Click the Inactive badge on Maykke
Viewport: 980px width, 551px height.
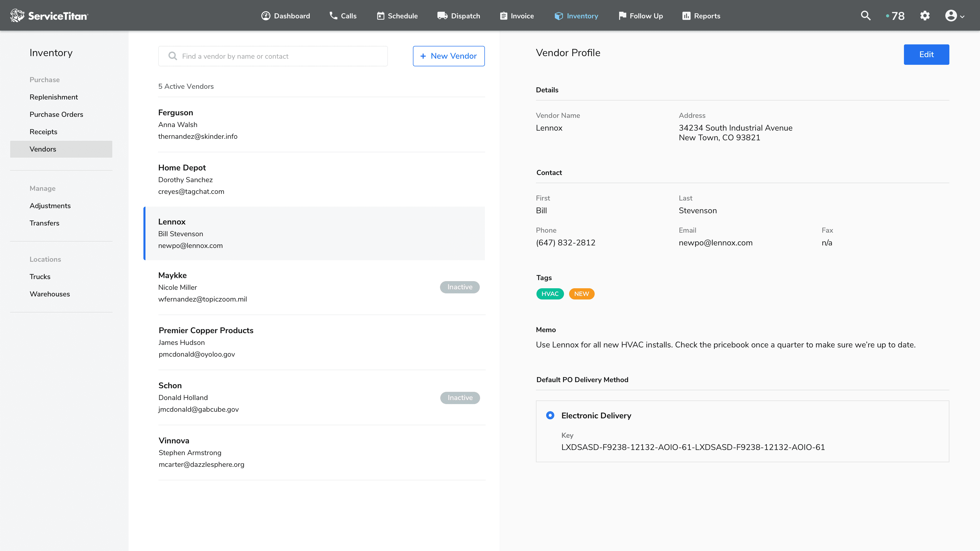(x=460, y=287)
